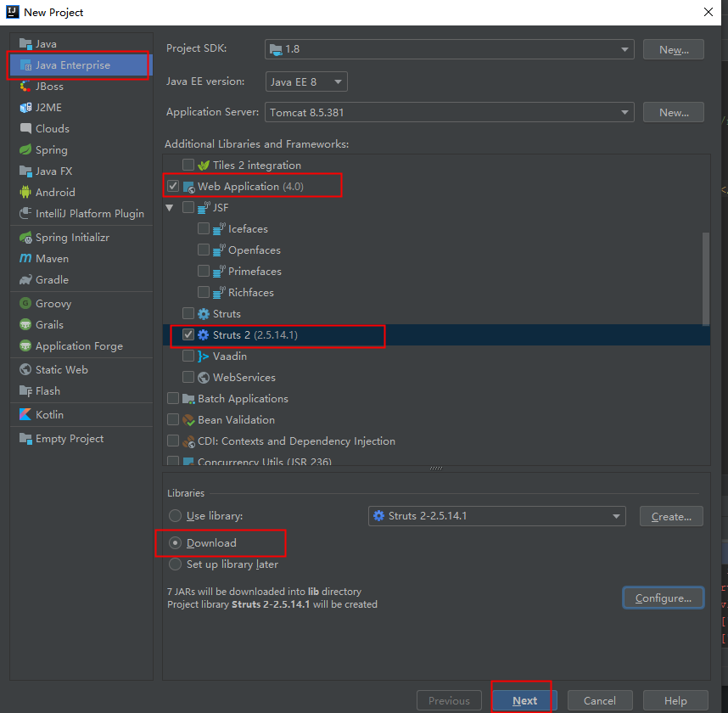The width and height of the screenshot is (728, 713).
Task: Click the Java FX folder icon
Action: coord(25,171)
